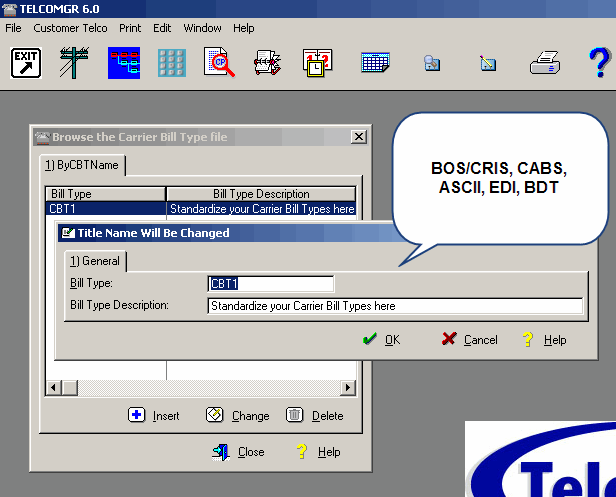
Task: Open the Print menu
Action: pyautogui.click(x=130, y=28)
